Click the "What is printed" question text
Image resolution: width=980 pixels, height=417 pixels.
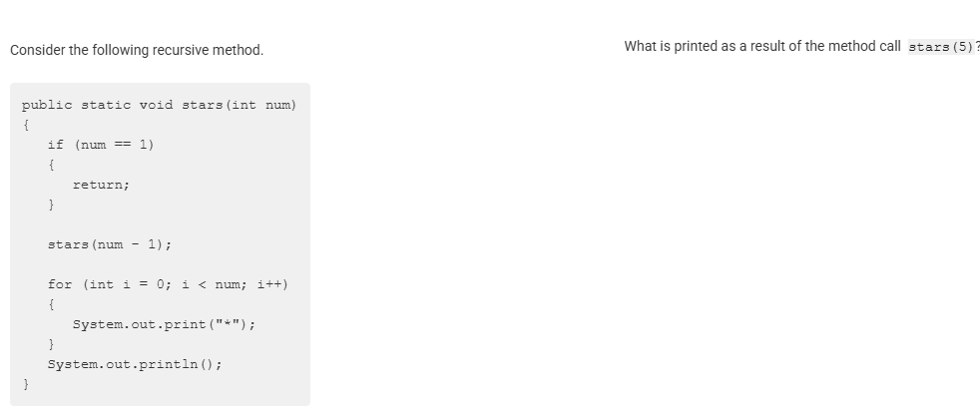[761, 46]
